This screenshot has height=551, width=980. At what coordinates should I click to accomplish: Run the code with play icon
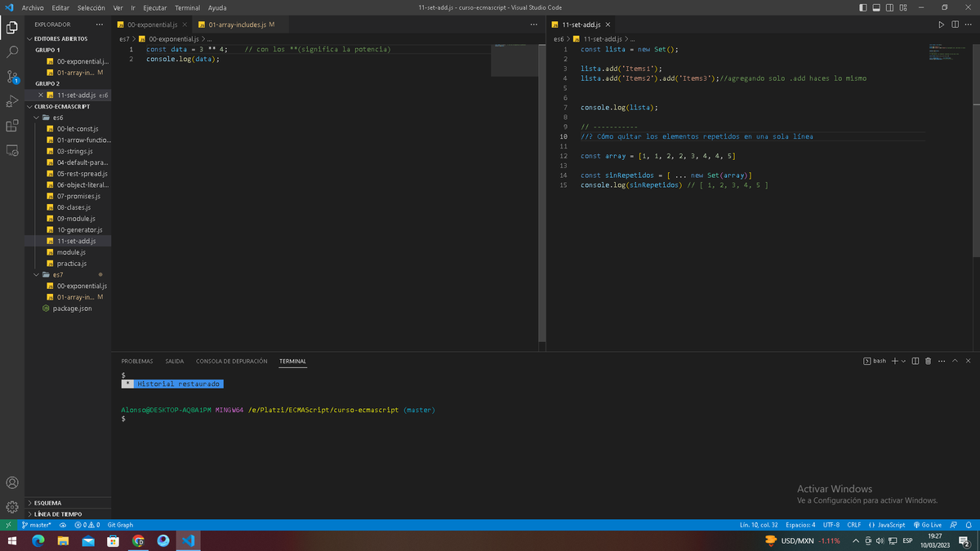(941, 24)
